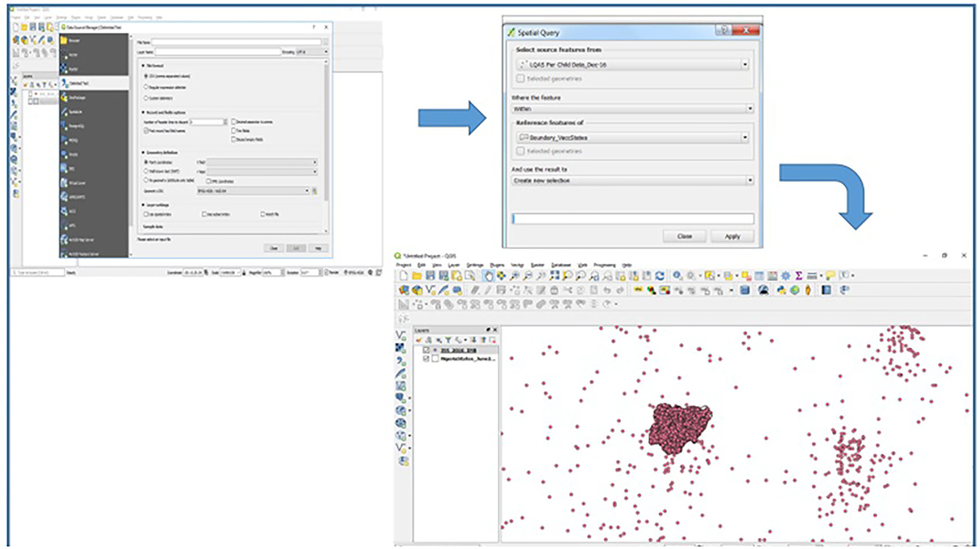Click Close in the Spatial Query dialog
Screen dimensions: 980x549
(x=684, y=236)
